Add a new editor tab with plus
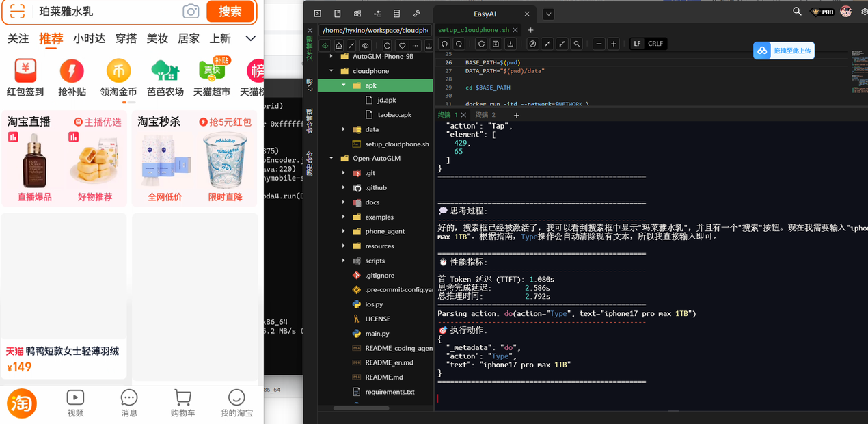 tap(530, 30)
